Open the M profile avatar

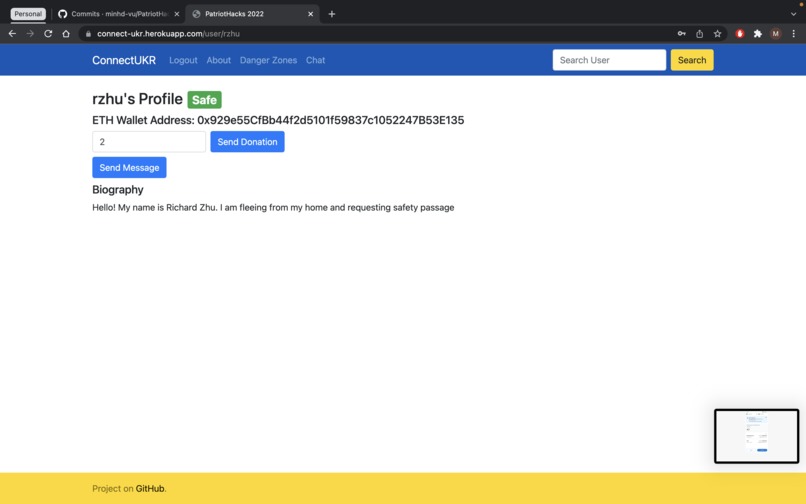click(776, 33)
